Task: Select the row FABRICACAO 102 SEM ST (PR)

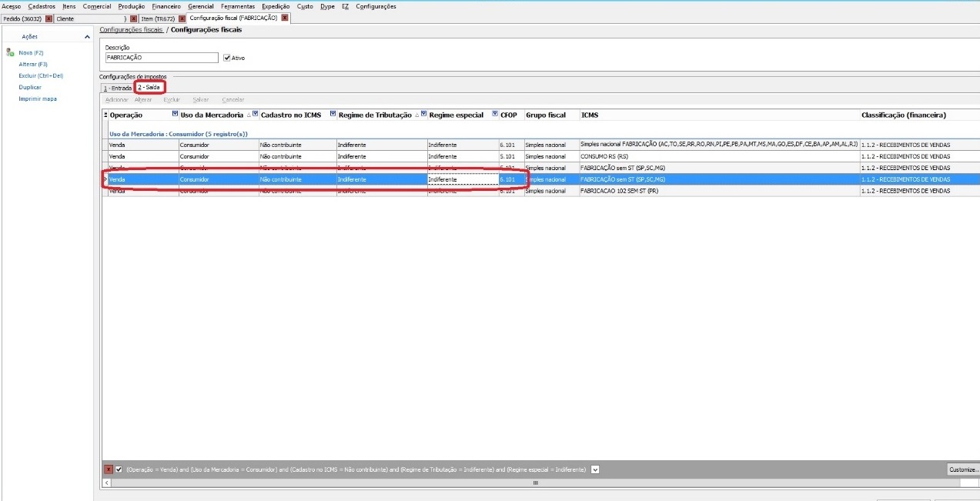Action: [x=541, y=191]
